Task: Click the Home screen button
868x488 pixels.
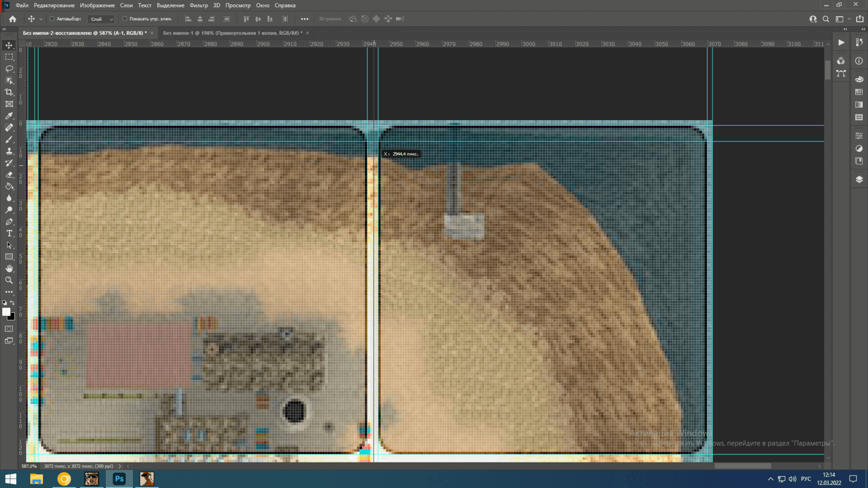Action: point(12,19)
